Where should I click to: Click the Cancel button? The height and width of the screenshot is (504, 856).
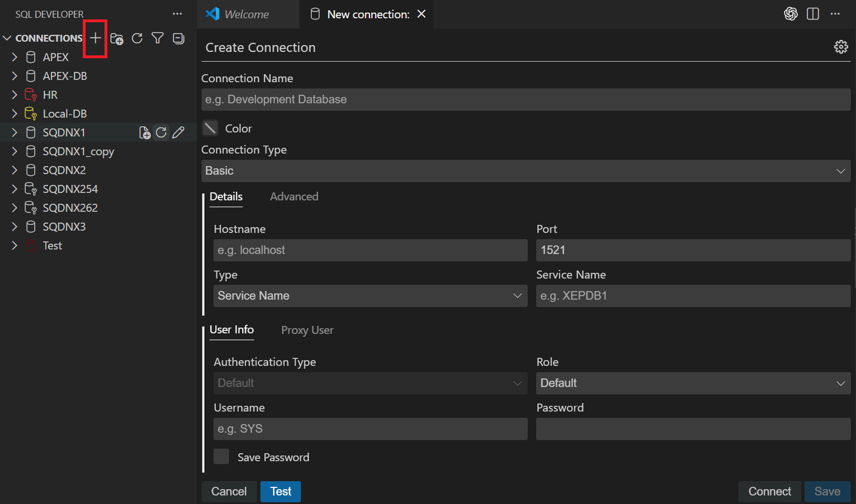tap(229, 491)
